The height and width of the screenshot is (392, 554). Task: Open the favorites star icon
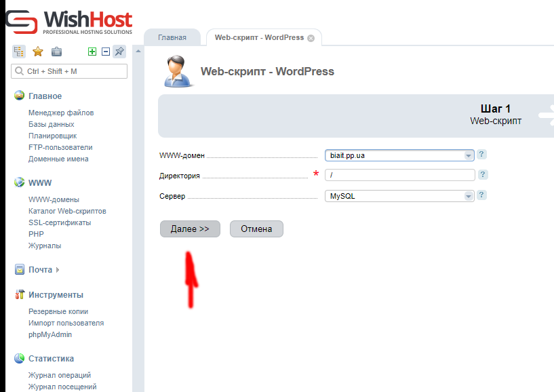pos(38,52)
